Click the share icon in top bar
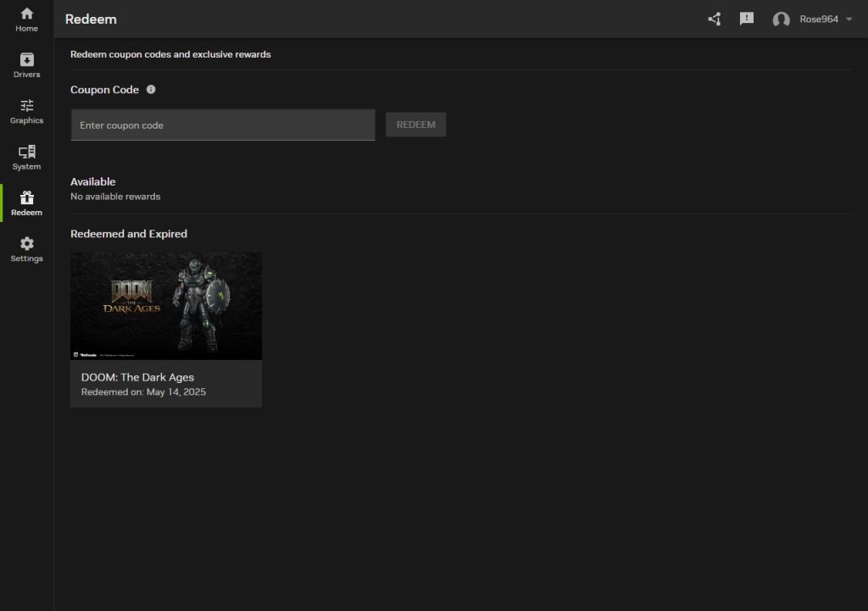 (714, 19)
